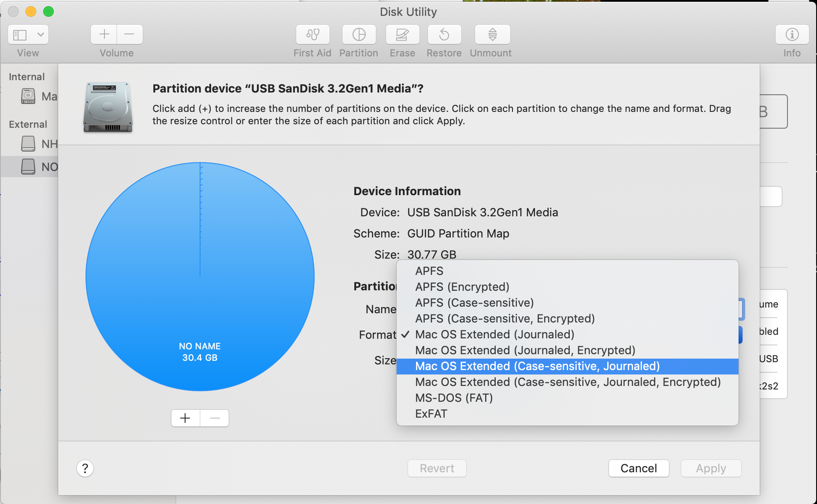This screenshot has height=504, width=817.
Task: Choose MS-DOS (FAT) format
Action: point(568,398)
